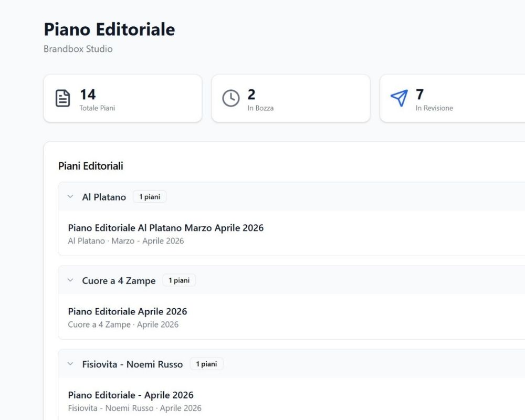The width and height of the screenshot is (525, 420).
Task: Collapse the Fisiovita - Noemi Russo group
Action: (x=70, y=364)
